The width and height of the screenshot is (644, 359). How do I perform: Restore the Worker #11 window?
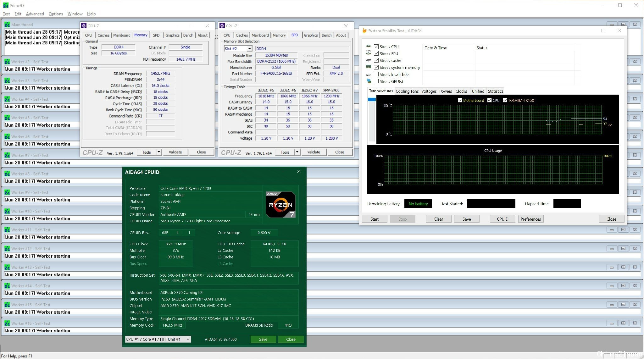point(623,230)
